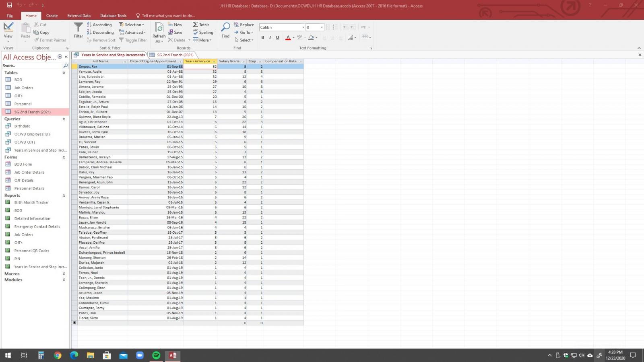
Task: Open the Select dropdown in Find group
Action: click(244, 40)
